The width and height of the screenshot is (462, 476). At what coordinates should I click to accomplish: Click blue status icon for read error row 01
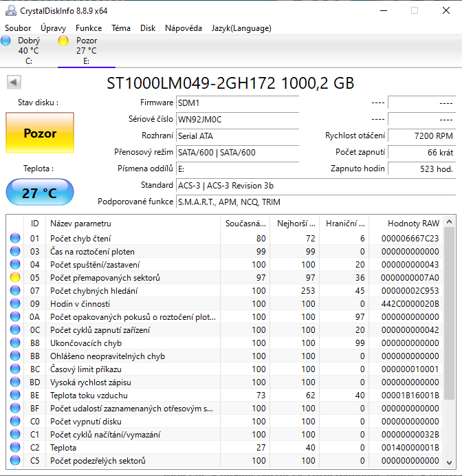pos(15,239)
